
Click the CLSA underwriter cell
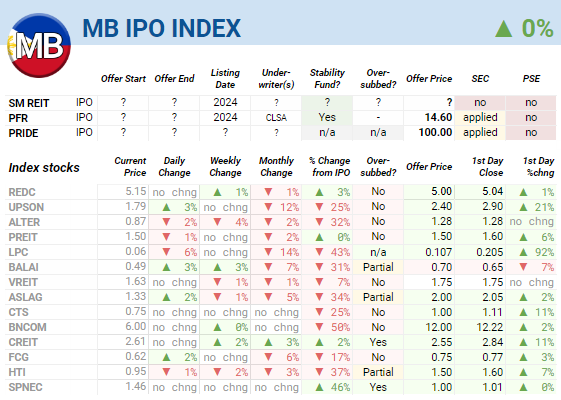pyautogui.click(x=276, y=118)
